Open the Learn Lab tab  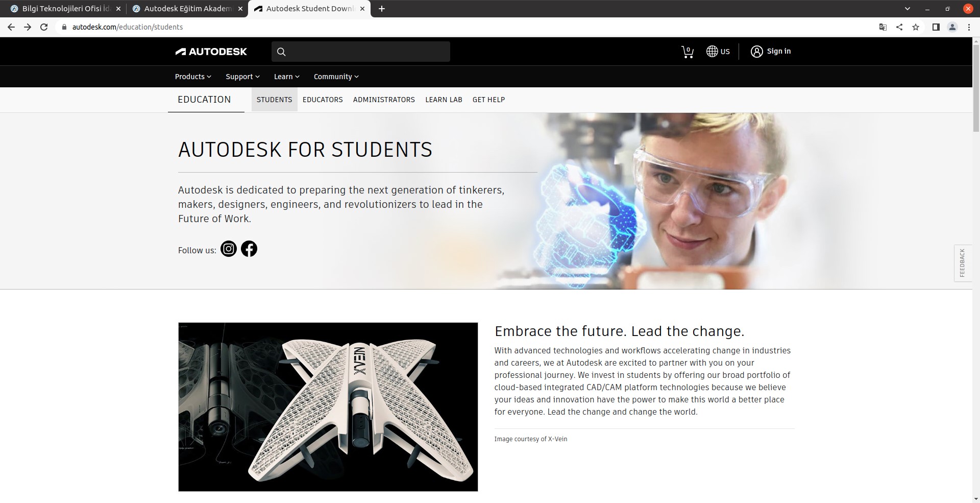(x=444, y=100)
